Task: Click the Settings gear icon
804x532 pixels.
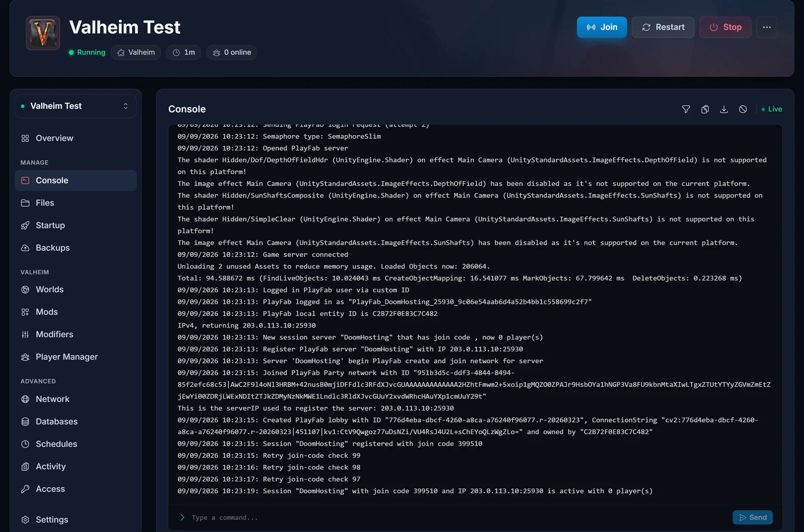Action: point(25,519)
